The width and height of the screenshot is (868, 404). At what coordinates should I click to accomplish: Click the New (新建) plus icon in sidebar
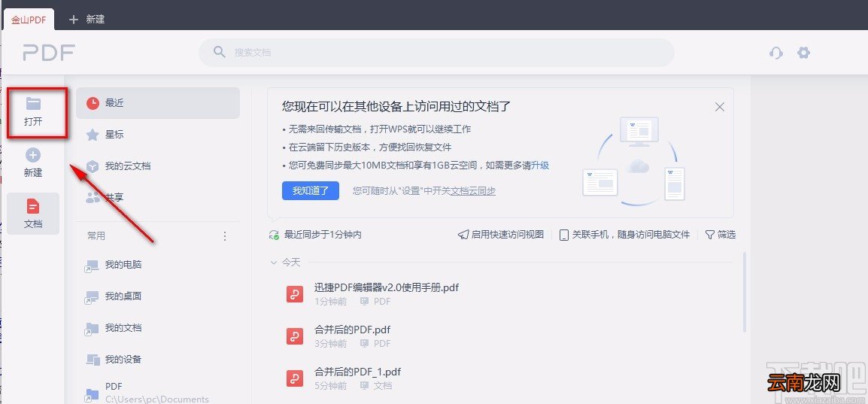pos(33,155)
